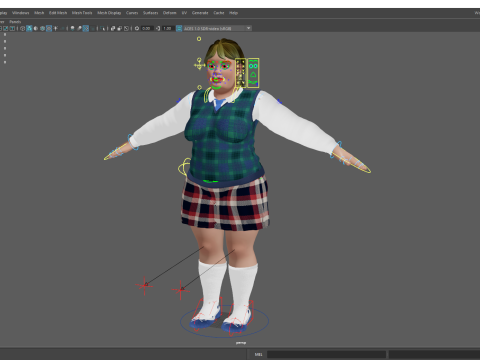This screenshot has width=480, height=360.
Task: Select the green face icon control box
Action: pos(253,73)
